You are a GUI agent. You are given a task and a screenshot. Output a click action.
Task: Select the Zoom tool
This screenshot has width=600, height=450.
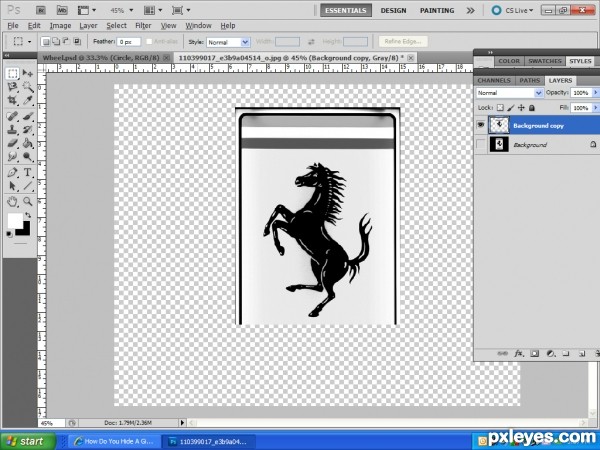click(x=28, y=201)
